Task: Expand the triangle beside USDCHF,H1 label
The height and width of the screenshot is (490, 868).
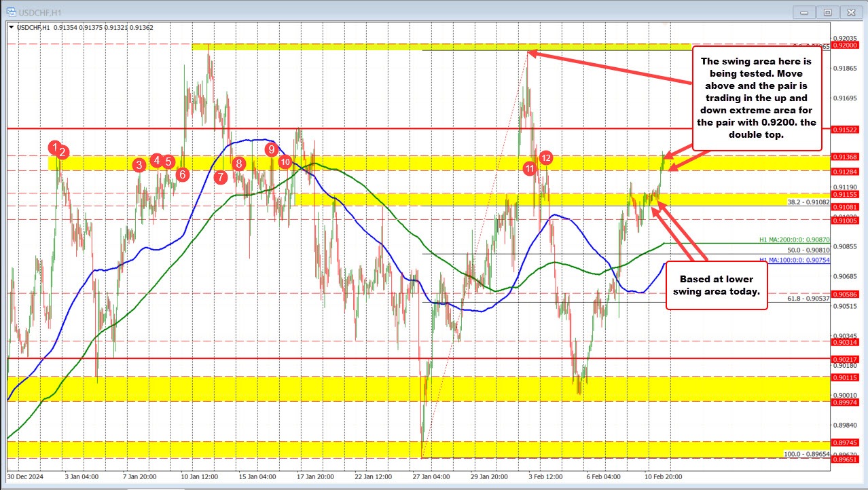Action: point(12,27)
